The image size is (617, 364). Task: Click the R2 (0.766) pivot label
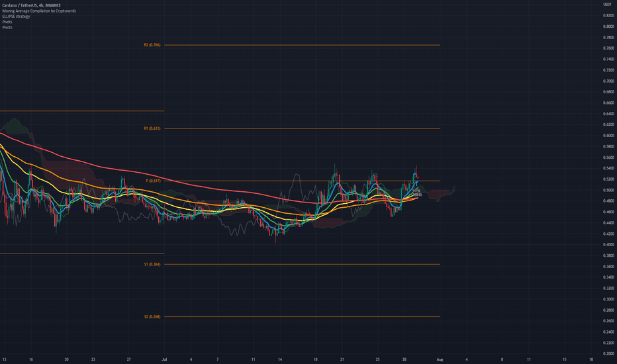pos(152,45)
